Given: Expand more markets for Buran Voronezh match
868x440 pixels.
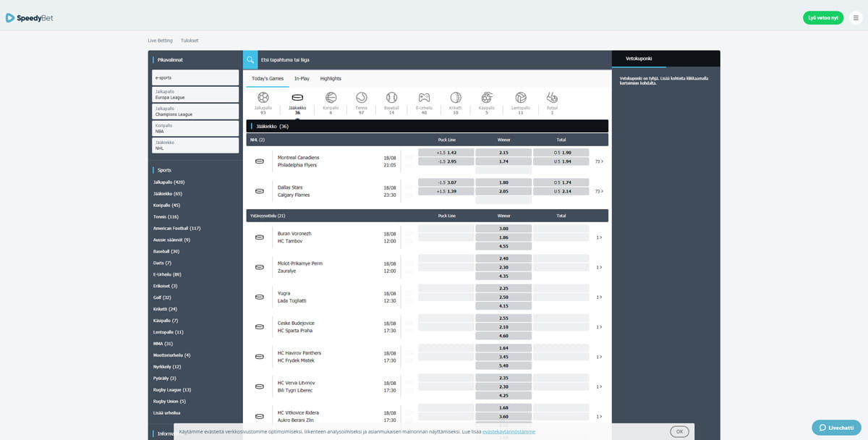Looking at the screenshot, I should coord(599,237).
